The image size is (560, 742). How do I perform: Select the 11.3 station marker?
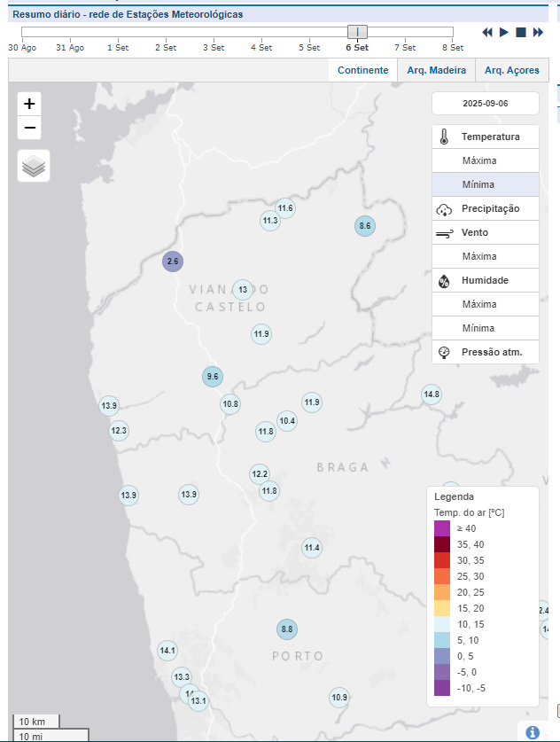click(x=270, y=221)
